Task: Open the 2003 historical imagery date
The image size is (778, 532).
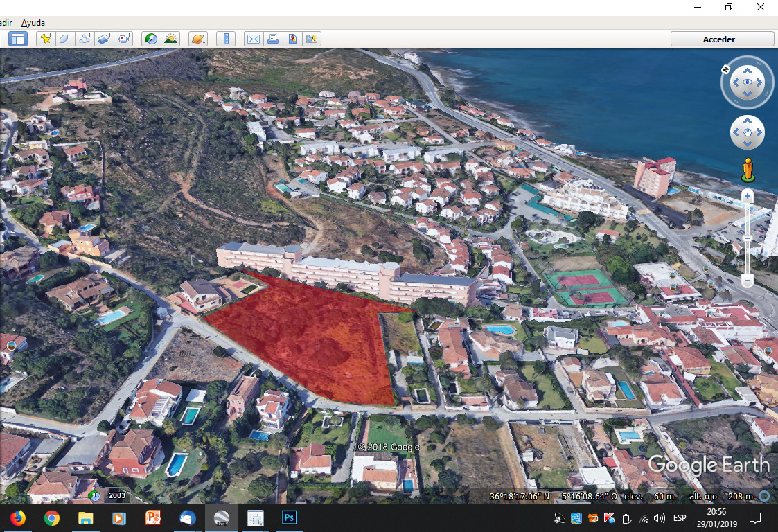Action: (x=116, y=495)
